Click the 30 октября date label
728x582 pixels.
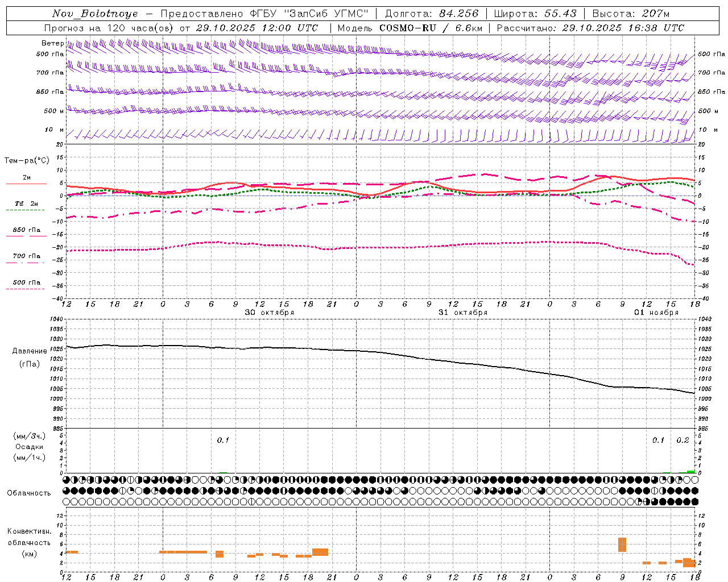tap(270, 313)
